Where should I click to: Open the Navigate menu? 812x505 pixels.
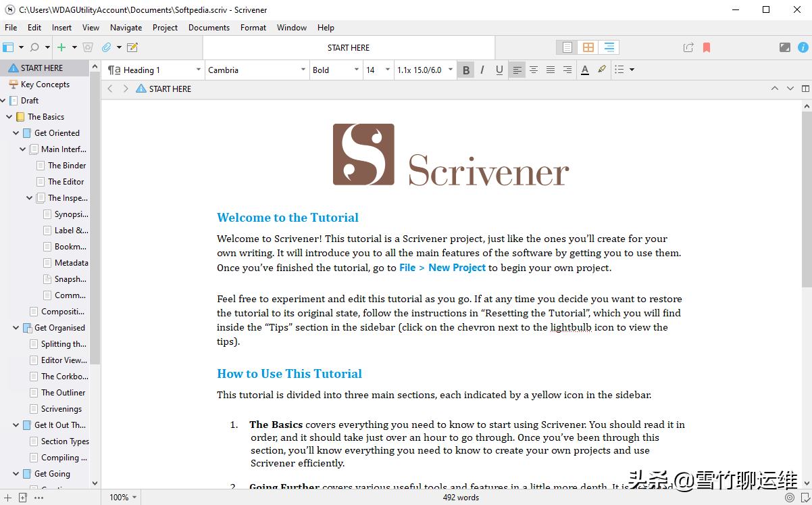[x=126, y=28]
